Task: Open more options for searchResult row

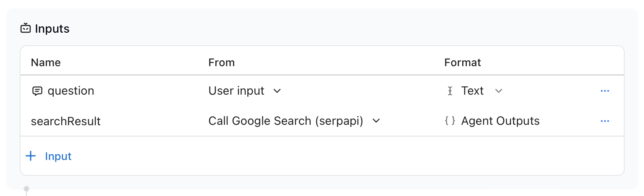Action: pyautogui.click(x=605, y=121)
